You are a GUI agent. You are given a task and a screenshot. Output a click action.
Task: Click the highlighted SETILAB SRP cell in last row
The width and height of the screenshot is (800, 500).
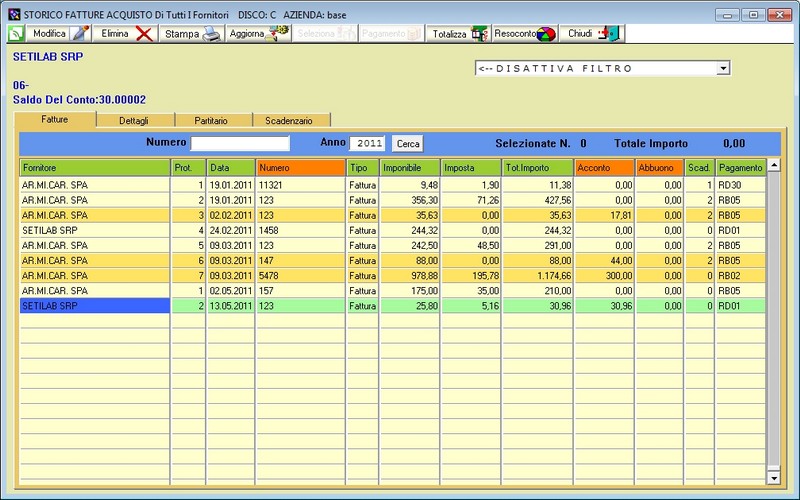tap(95, 306)
